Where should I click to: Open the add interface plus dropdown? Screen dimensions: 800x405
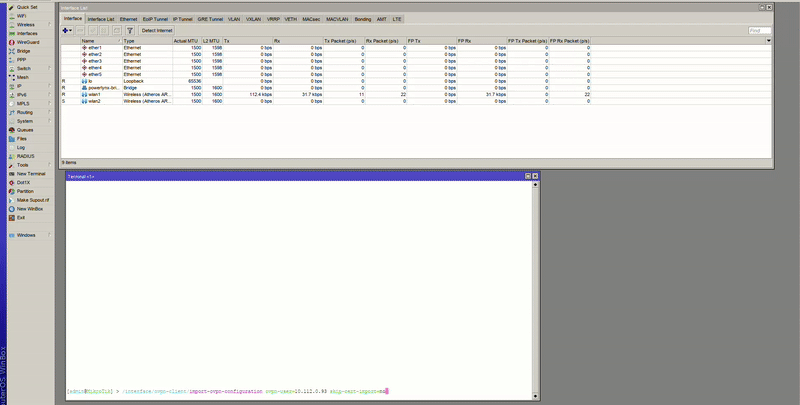[x=67, y=31]
